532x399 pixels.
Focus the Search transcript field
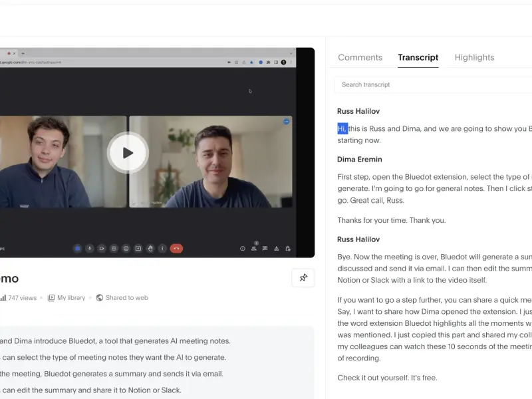[x=434, y=84]
